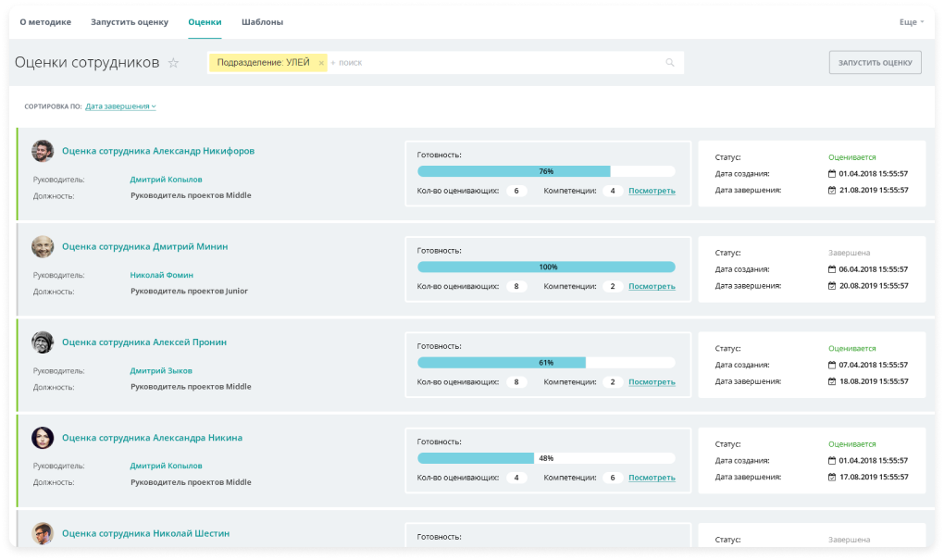Screen dimensions: 944x560
Task: Click evaluators count 4 in Никина's card
Action: tap(516, 479)
